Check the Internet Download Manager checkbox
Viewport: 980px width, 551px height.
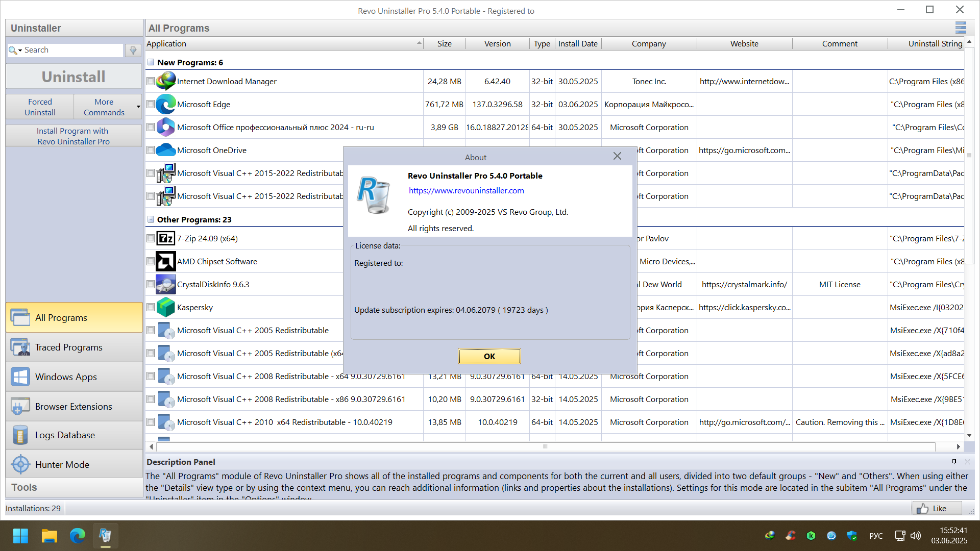point(151,81)
